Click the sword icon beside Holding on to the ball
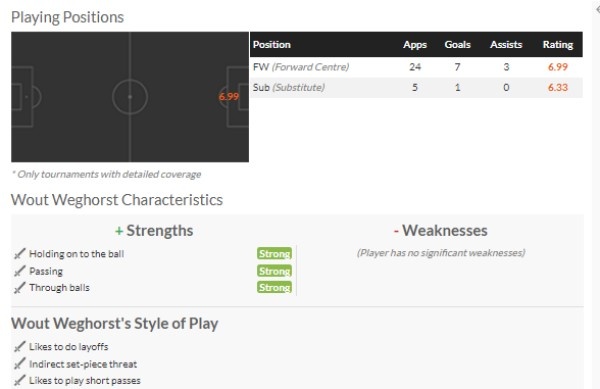600x389 pixels. 20,254
